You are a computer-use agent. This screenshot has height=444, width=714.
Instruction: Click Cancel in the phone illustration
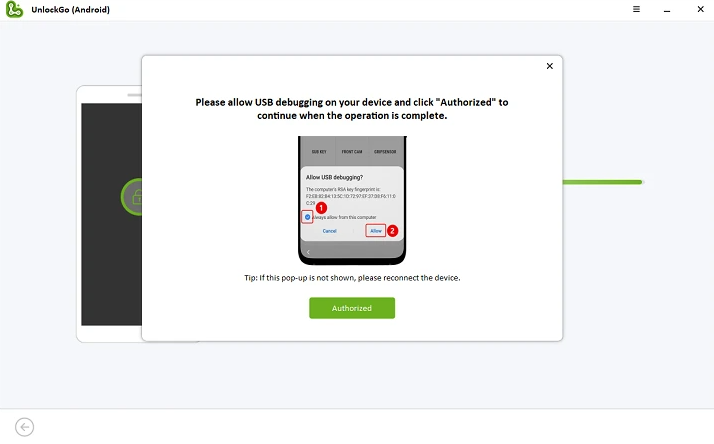point(329,231)
